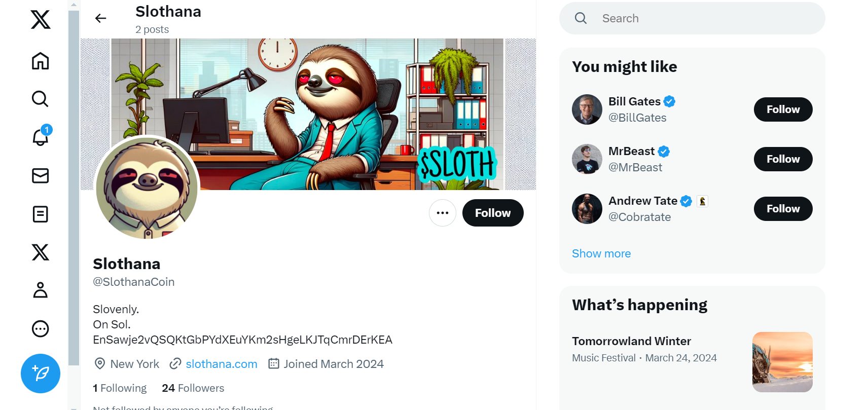868x410 pixels.
Task: Open Notifications bell icon
Action: point(41,137)
